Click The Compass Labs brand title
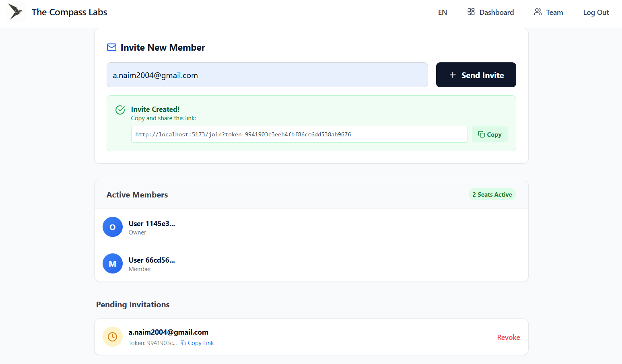 click(69, 12)
